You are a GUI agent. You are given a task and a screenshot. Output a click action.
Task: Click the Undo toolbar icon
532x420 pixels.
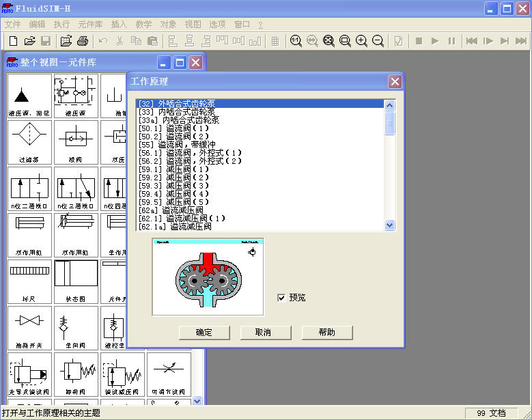point(103,41)
